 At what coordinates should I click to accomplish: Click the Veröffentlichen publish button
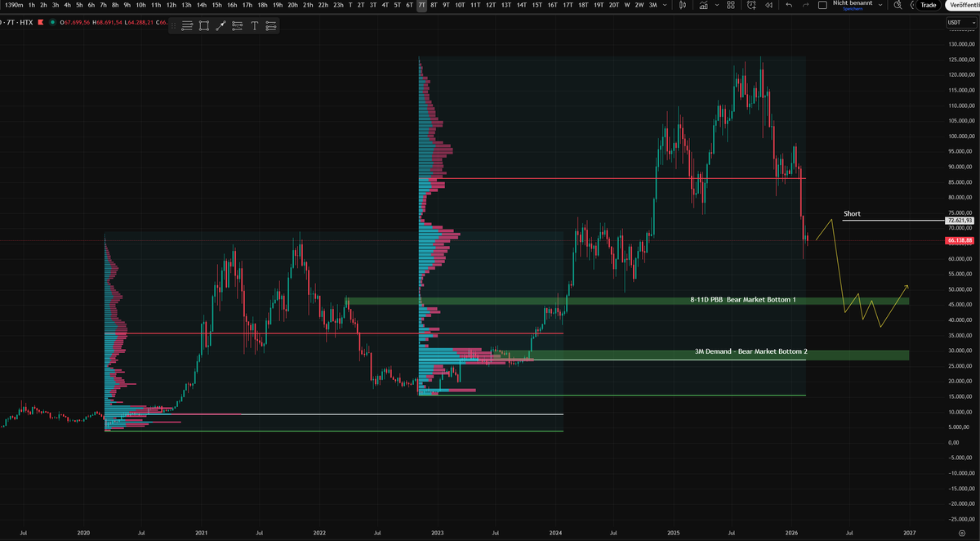click(964, 5)
